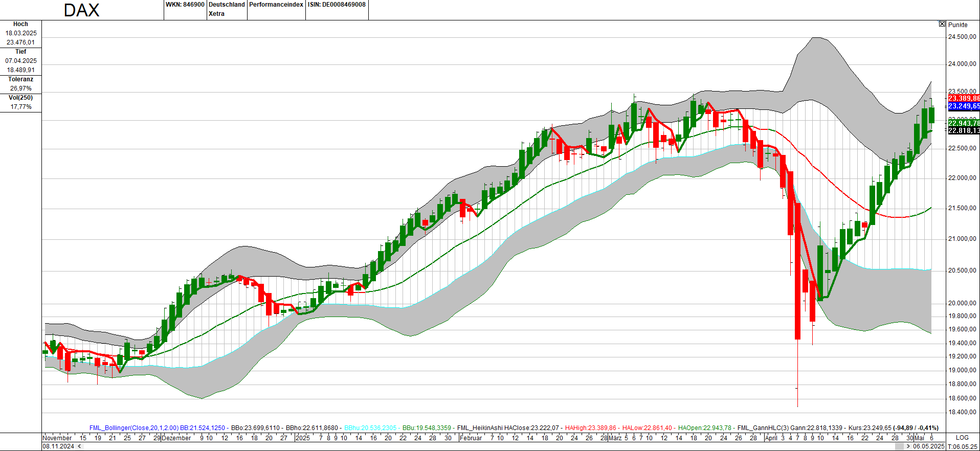
Task: Click the DAX chart title
Action: click(81, 10)
